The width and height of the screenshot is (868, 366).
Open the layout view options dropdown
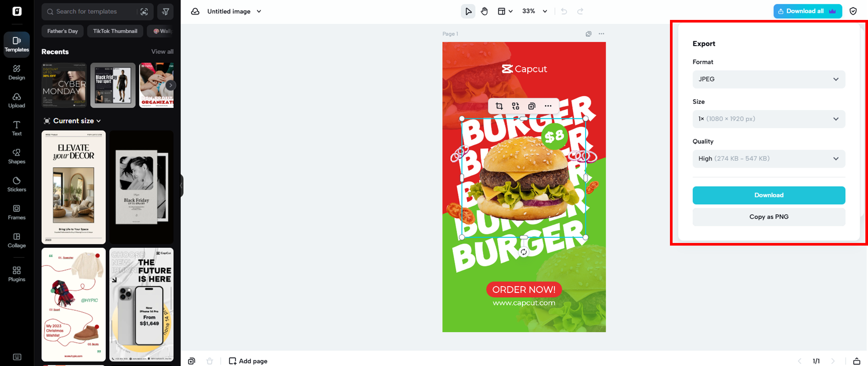[505, 11]
